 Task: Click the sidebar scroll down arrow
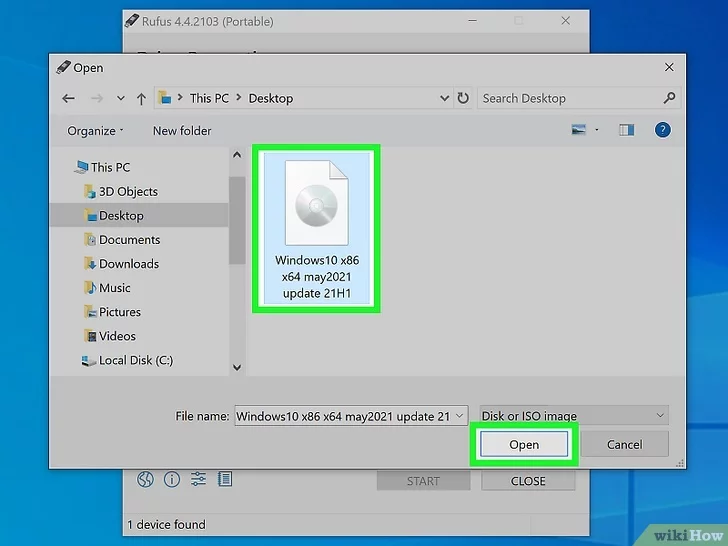point(237,367)
